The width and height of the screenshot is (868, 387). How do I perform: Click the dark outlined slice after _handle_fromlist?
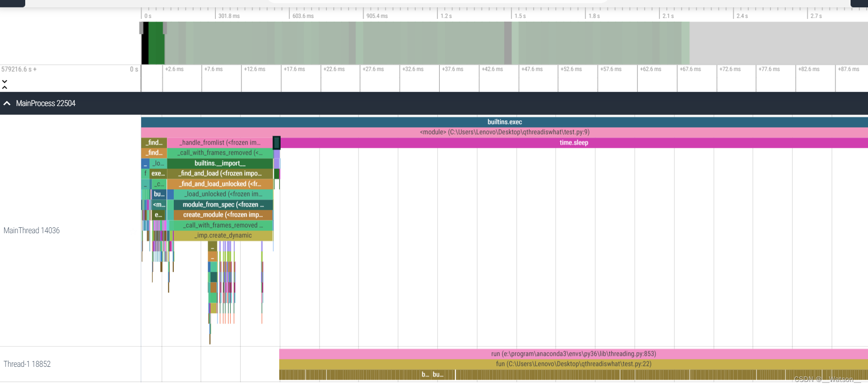276,143
